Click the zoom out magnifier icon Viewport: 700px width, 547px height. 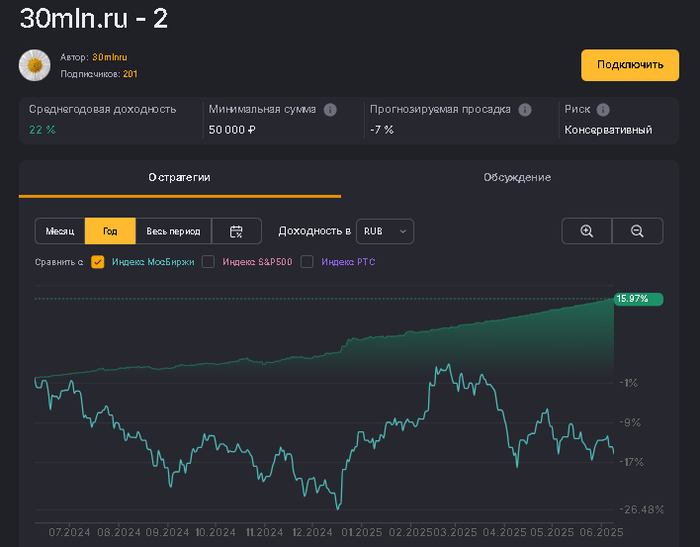click(x=637, y=231)
